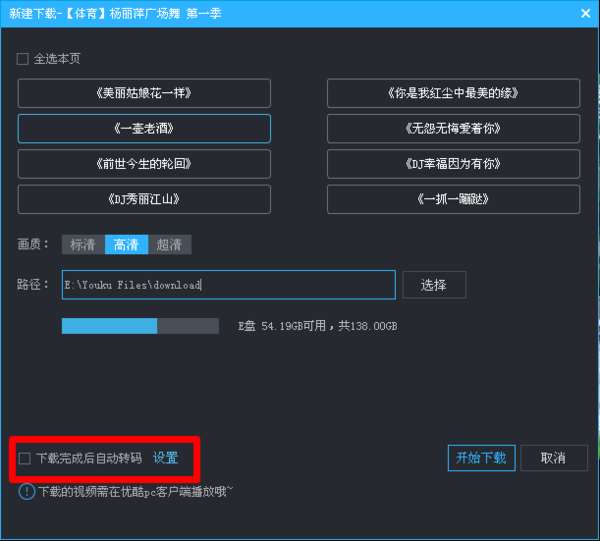Select episode 《DJ秀丽江山》
Screen dimensions: 600x541
click(144, 199)
